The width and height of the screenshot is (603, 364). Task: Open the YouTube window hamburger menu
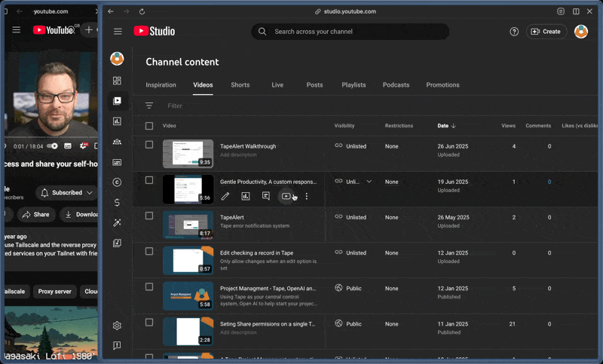pyautogui.click(x=16, y=29)
